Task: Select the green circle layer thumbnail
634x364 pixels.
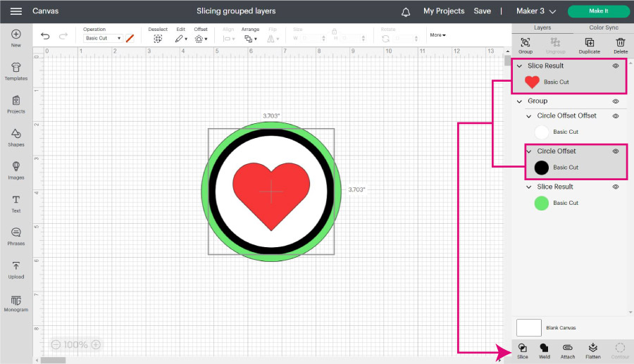Action: pos(542,203)
